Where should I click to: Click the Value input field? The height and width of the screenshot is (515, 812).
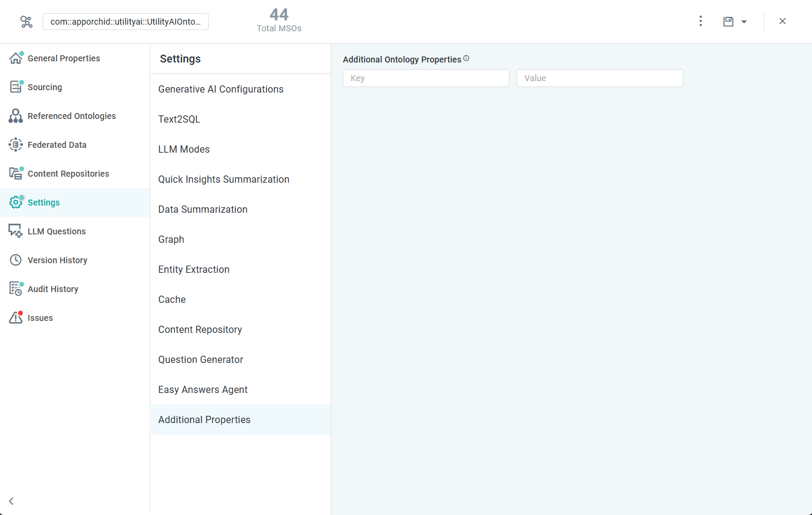[x=600, y=78]
